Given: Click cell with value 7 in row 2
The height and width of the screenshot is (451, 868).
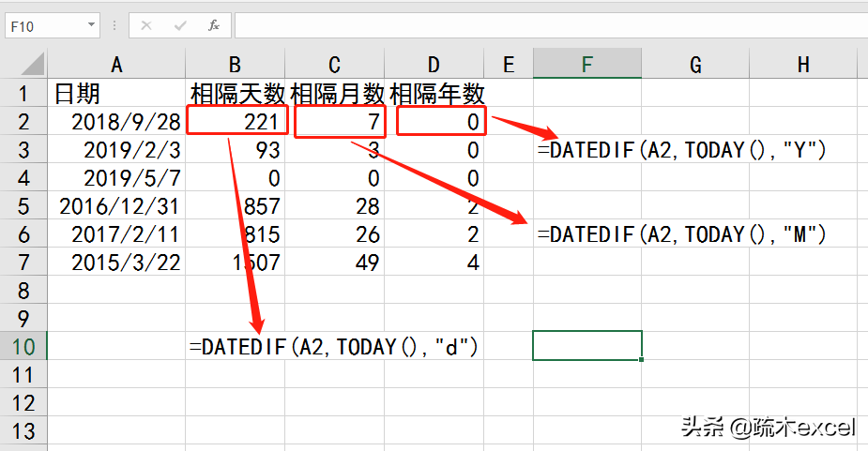Looking at the screenshot, I should [334, 121].
